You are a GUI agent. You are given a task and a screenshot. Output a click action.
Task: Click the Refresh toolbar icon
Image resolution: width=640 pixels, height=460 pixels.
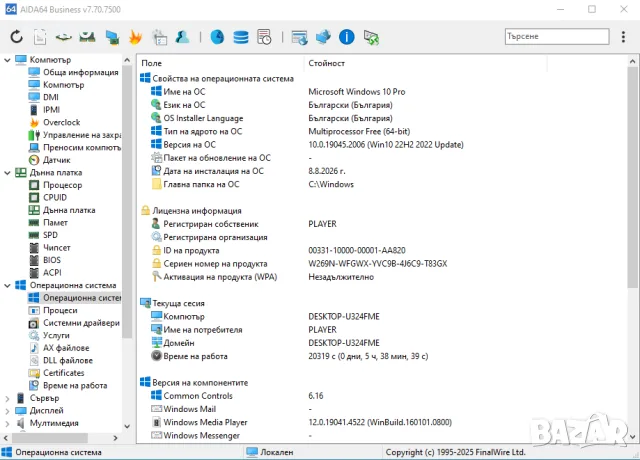(x=16, y=37)
